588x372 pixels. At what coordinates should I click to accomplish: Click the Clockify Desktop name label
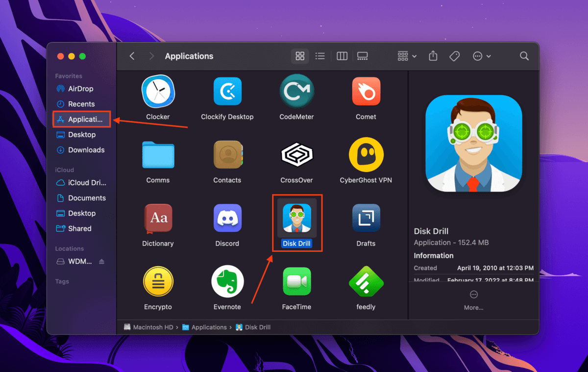click(227, 117)
